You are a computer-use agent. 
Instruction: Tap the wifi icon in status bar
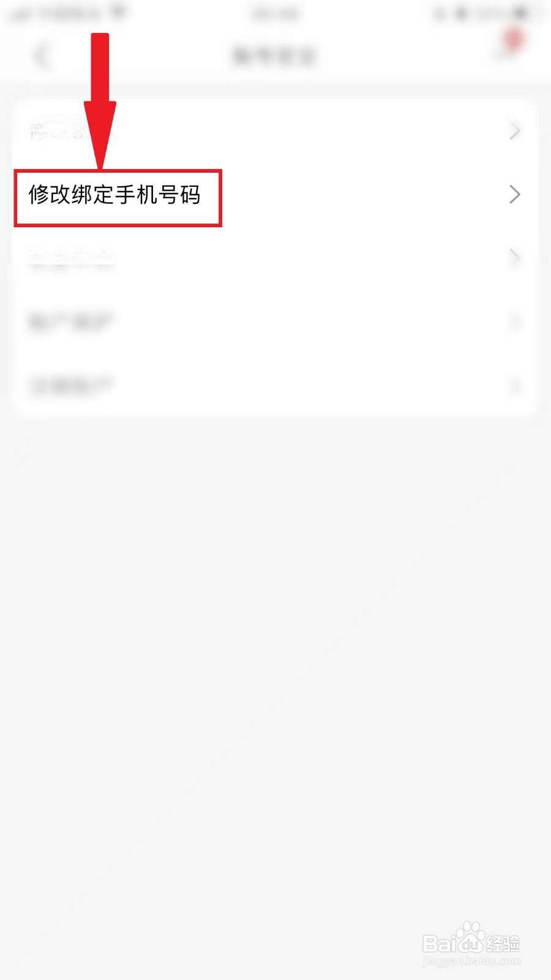click(119, 13)
